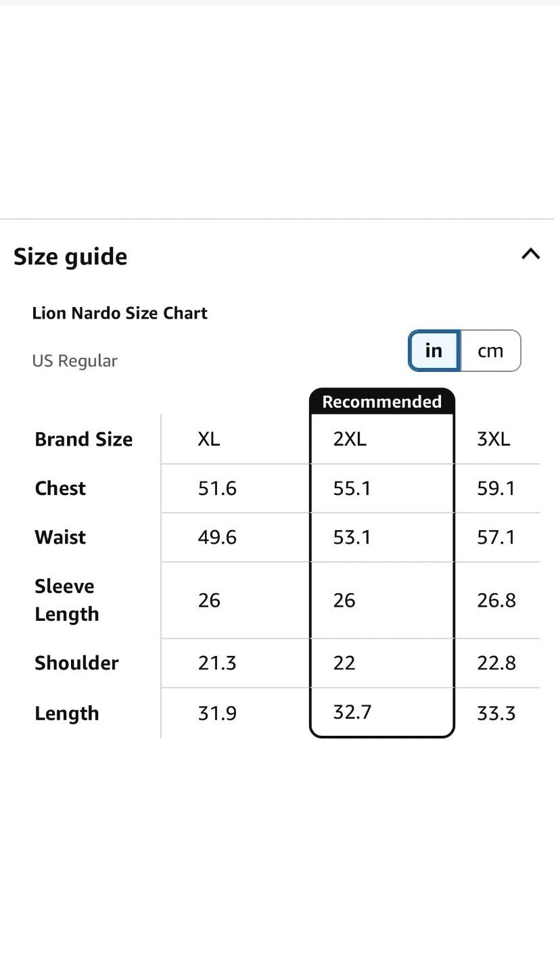The height and width of the screenshot is (963, 560).
Task: Click the Brand Size row header
Action: (x=84, y=439)
